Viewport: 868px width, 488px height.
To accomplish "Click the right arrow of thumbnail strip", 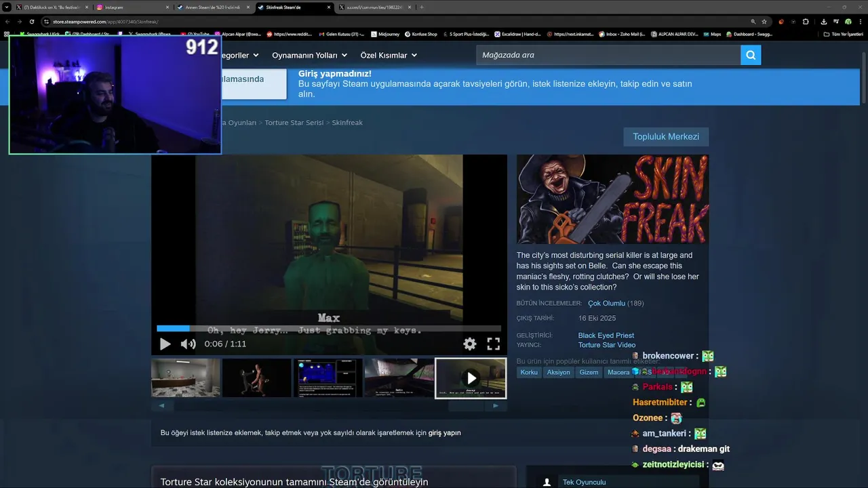I will pyautogui.click(x=496, y=406).
